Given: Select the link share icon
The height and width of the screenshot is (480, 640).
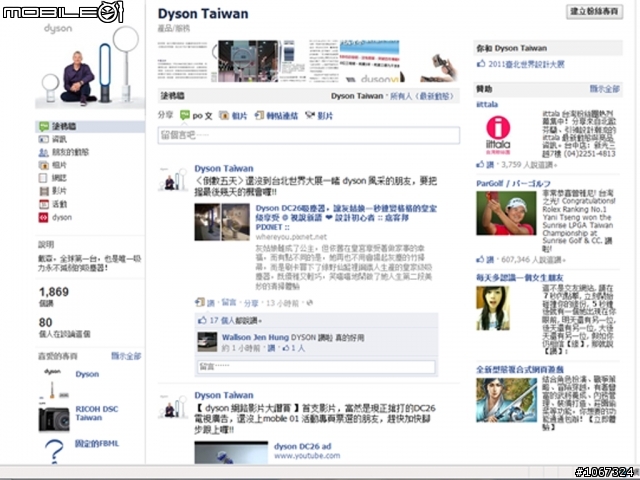Looking at the screenshot, I should point(259,116).
